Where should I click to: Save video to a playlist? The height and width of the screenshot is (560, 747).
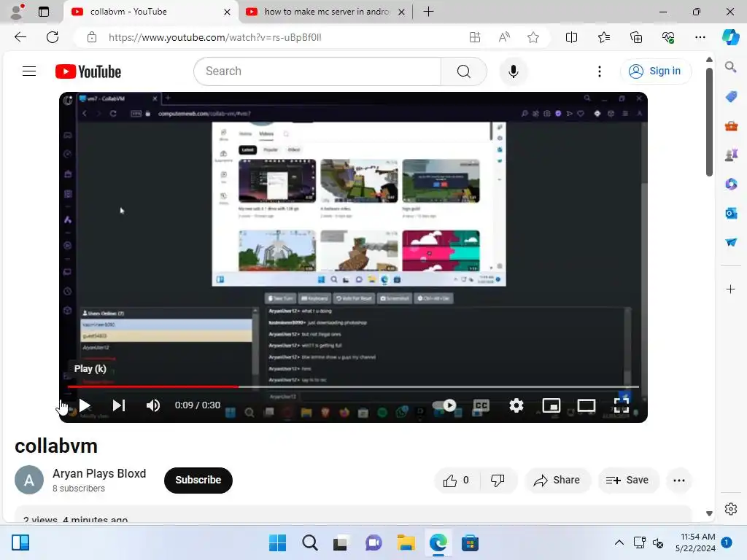(627, 481)
